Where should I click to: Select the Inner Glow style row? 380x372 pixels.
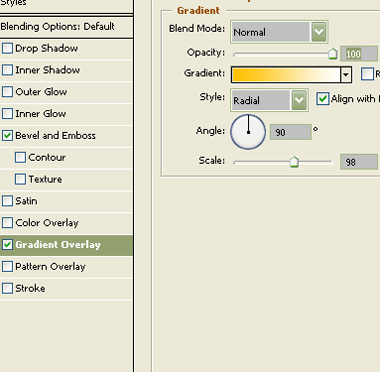[x=66, y=114]
